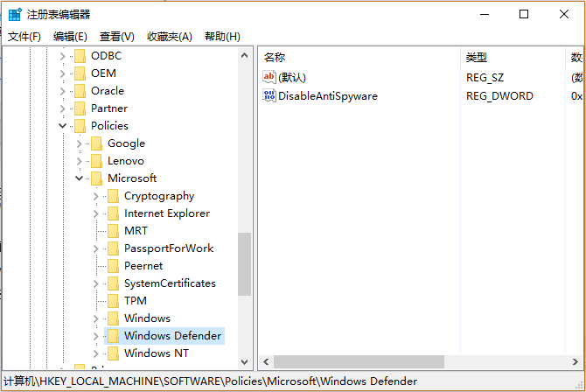Click the MRT folder icon
This screenshot has height=392, width=586.
[x=113, y=231]
